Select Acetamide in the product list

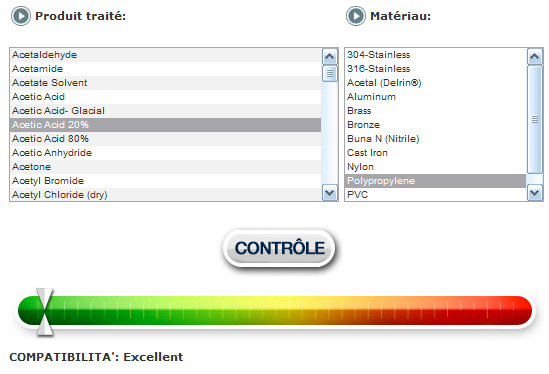pyautogui.click(x=166, y=69)
